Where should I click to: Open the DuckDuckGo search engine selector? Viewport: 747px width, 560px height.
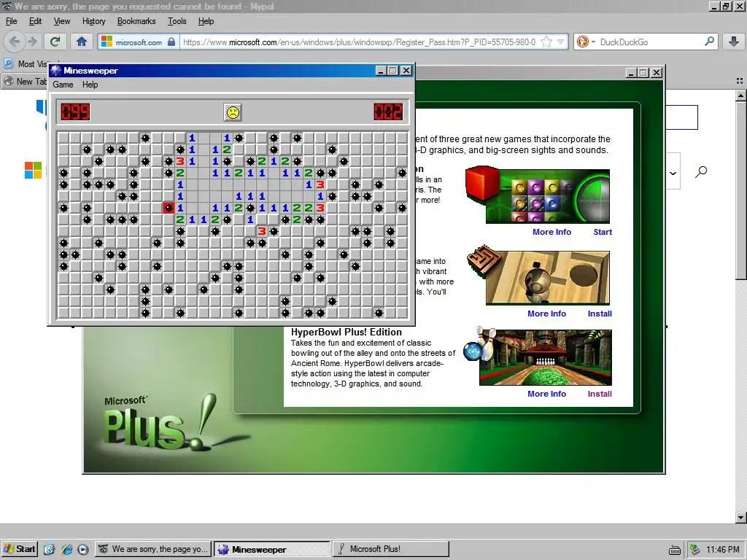(x=586, y=42)
